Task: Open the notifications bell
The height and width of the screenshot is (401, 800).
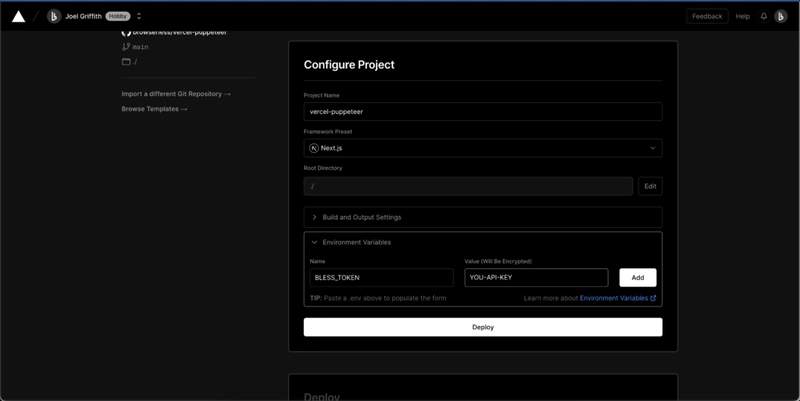Action: [x=764, y=16]
